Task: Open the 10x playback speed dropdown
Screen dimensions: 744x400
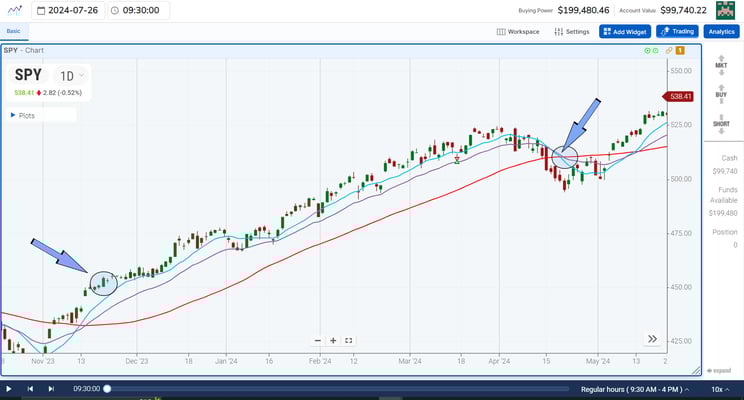Action: pos(721,389)
